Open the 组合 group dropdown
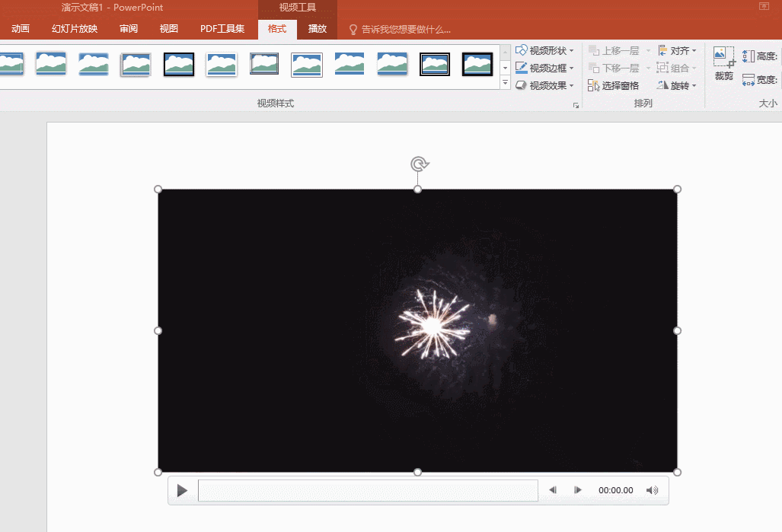This screenshot has height=532, width=782. pyautogui.click(x=677, y=68)
